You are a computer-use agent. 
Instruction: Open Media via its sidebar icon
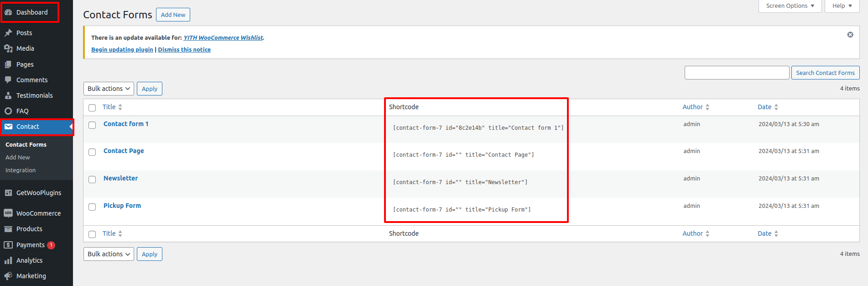(x=8, y=48)
